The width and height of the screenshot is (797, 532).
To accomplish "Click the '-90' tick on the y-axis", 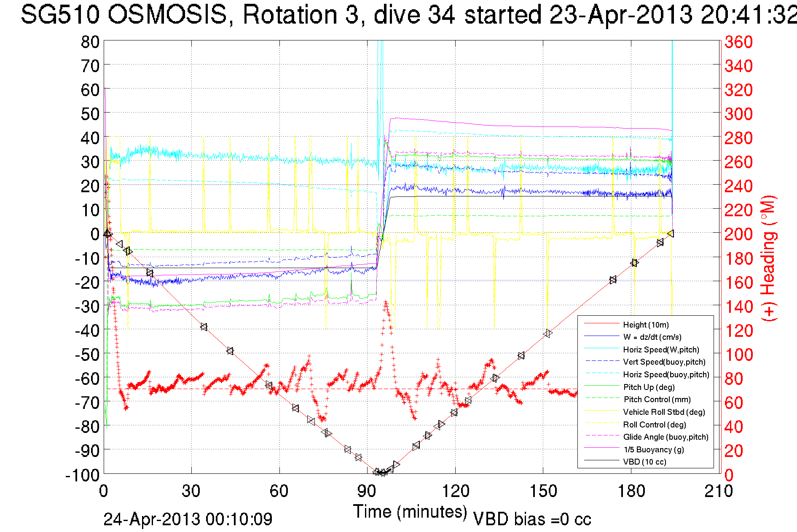I will (x=87, y=451).
